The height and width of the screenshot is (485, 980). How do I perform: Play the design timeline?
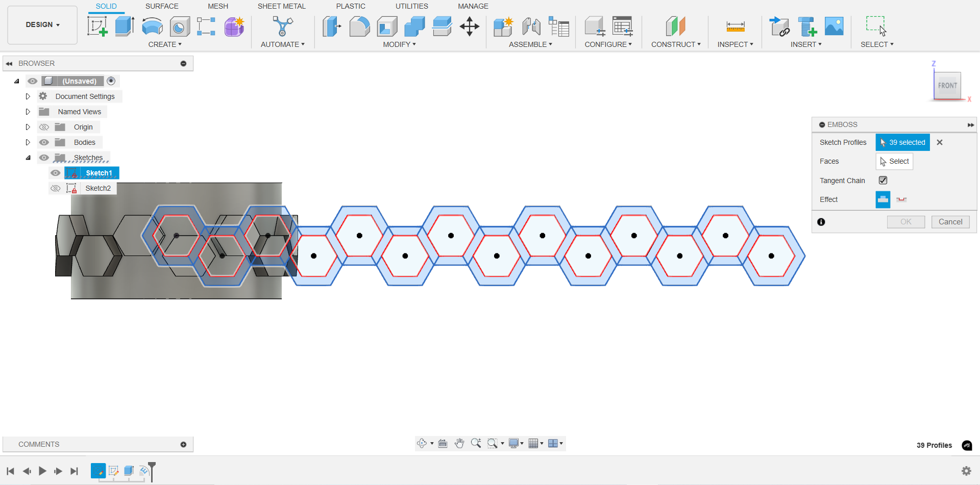click(x=42, y=471)
